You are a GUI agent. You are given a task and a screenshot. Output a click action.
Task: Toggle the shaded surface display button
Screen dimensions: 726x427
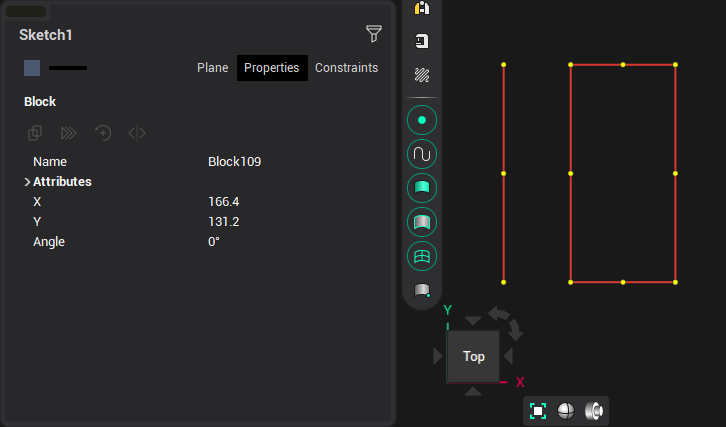(x=422, y=188)
